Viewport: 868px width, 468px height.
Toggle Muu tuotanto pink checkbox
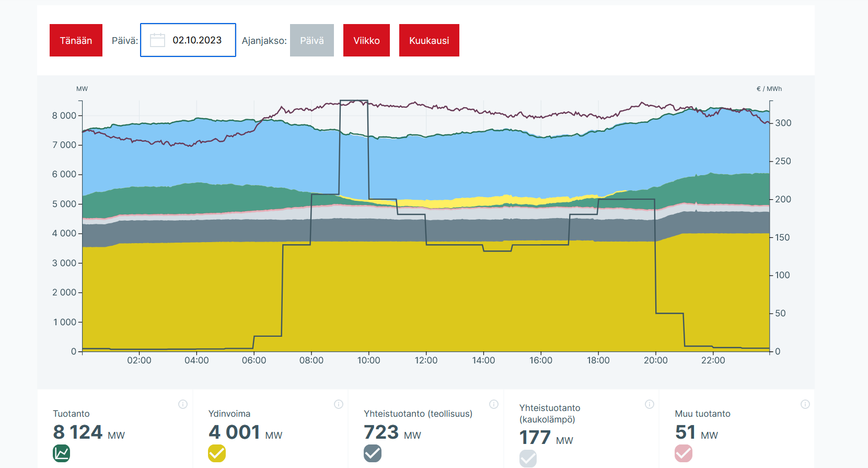click(684, 453)
